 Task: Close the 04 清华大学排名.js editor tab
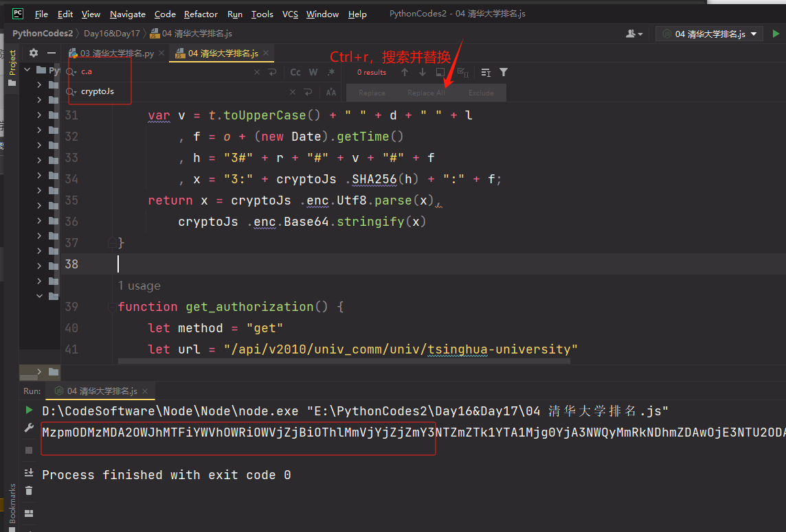(266, 53)
